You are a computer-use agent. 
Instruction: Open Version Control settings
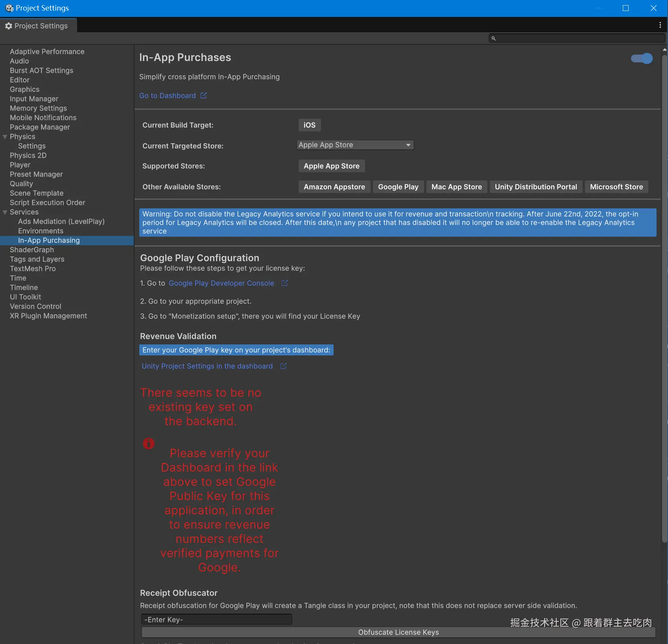[36, 306]
